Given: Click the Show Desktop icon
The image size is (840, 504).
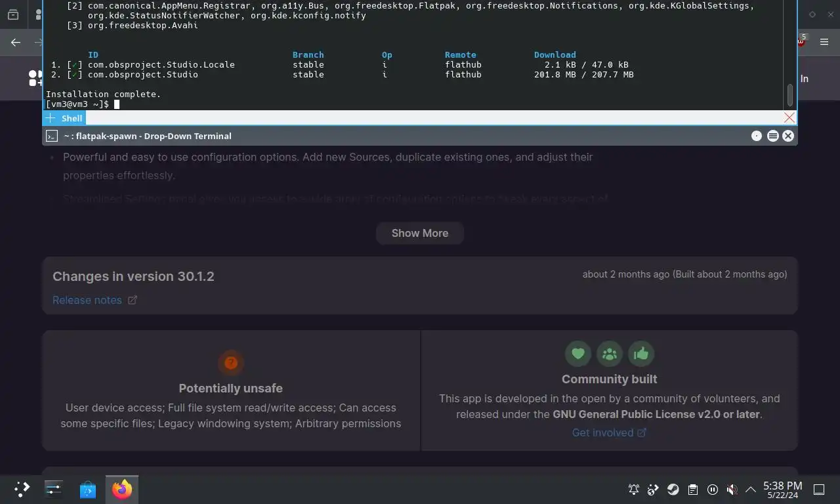Looking at the screenshot, I should click(x=819, y=489).
